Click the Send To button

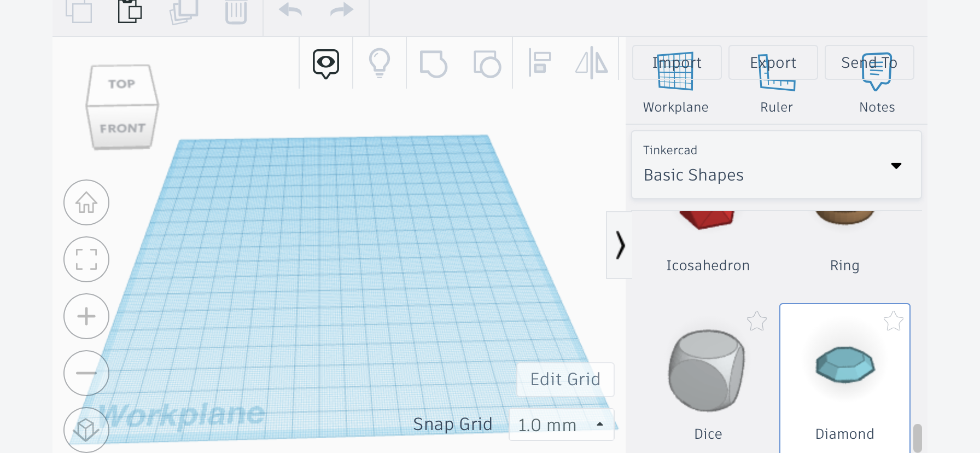(870, 62)
